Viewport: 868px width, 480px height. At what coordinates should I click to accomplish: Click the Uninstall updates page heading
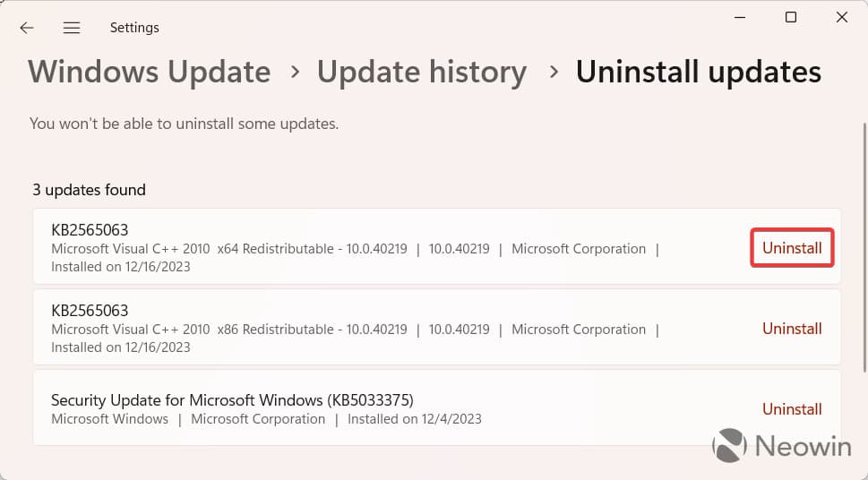pos(699,73)
